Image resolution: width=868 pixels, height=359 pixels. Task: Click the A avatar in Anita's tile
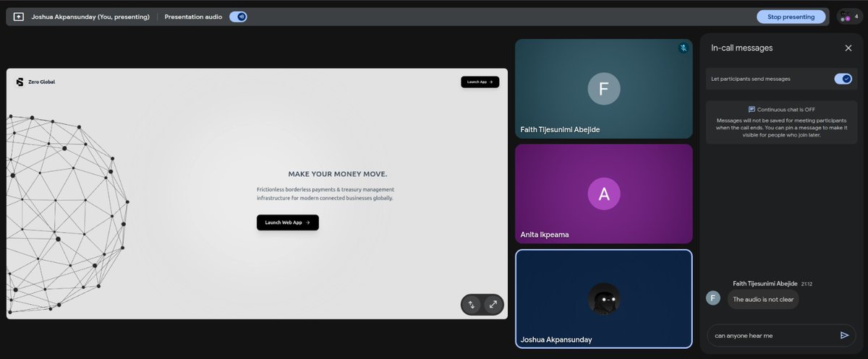604,194
